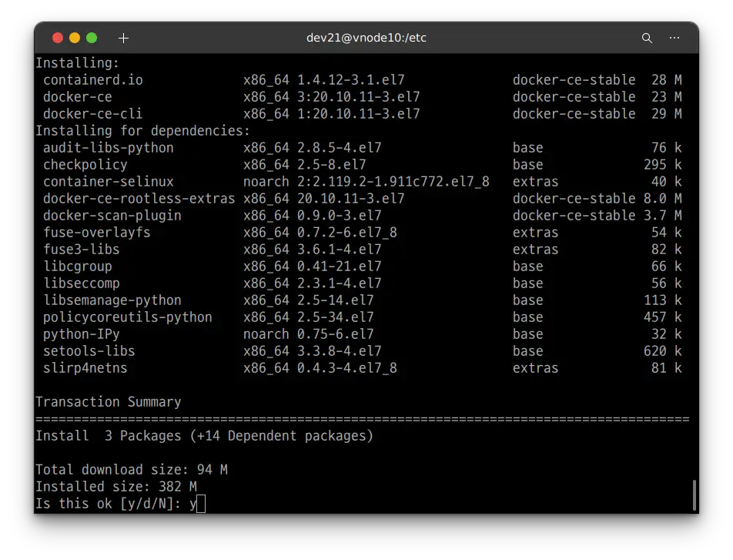733x560 pixels.
Task: Click the Install 3 Packages summary line
Action: coord(204,435)
